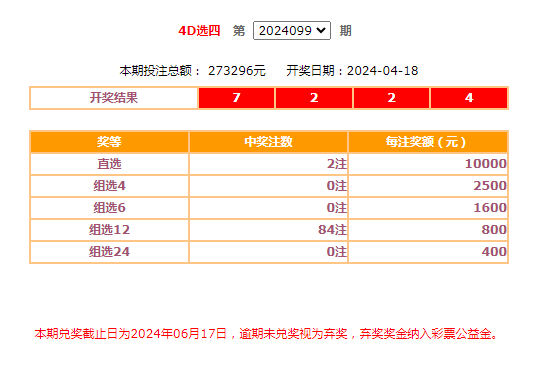Viewport: 537px width, 365px height.
Task: Click the 800 prize amount cell
Action: click(428, 229)
